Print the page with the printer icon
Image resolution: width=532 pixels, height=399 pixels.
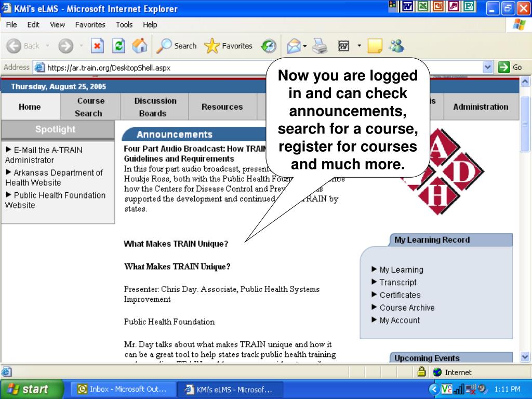point(320,46)
